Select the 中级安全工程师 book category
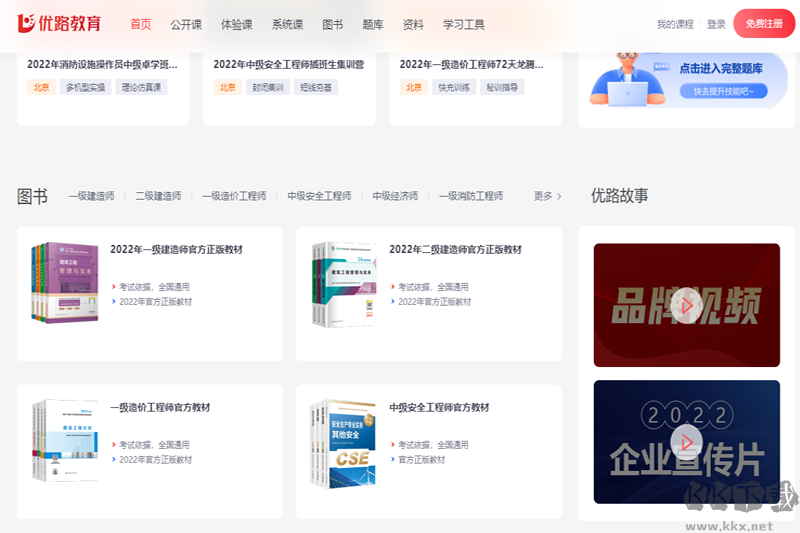800x533 pixels. click(x=319, y=196)
